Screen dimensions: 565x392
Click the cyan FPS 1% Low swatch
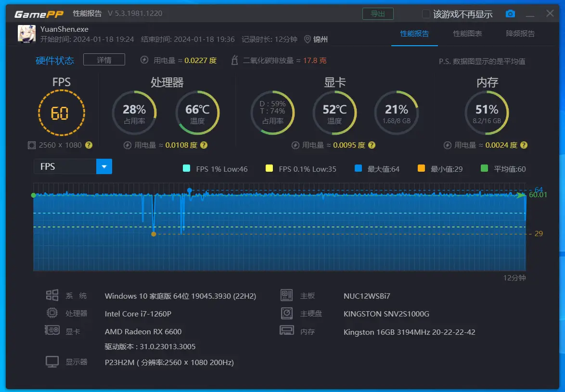186,168
